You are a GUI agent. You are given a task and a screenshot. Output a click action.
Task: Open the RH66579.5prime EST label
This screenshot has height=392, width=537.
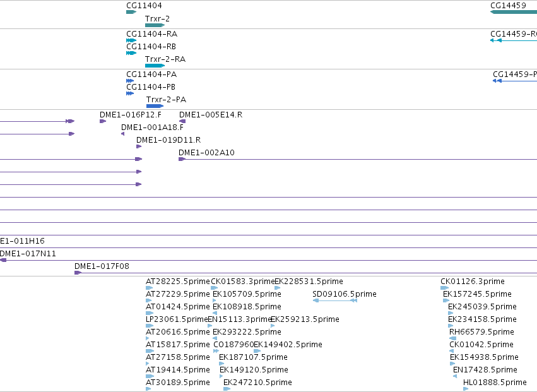481,332
